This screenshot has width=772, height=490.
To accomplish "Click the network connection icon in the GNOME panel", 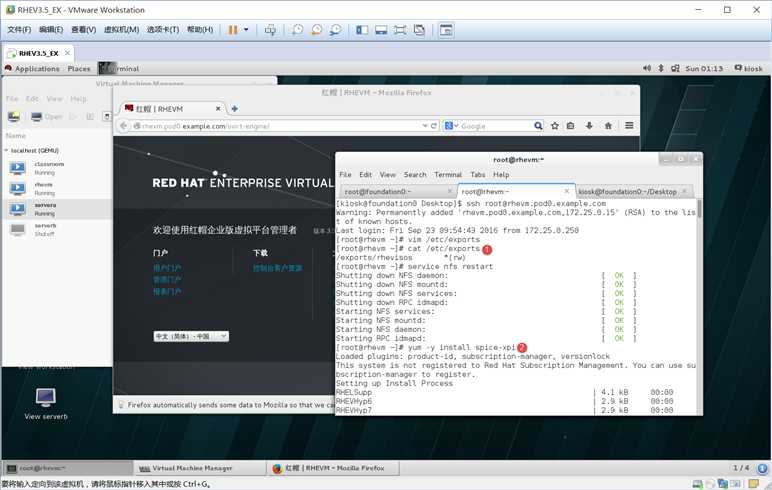I will tap(675, 68).
